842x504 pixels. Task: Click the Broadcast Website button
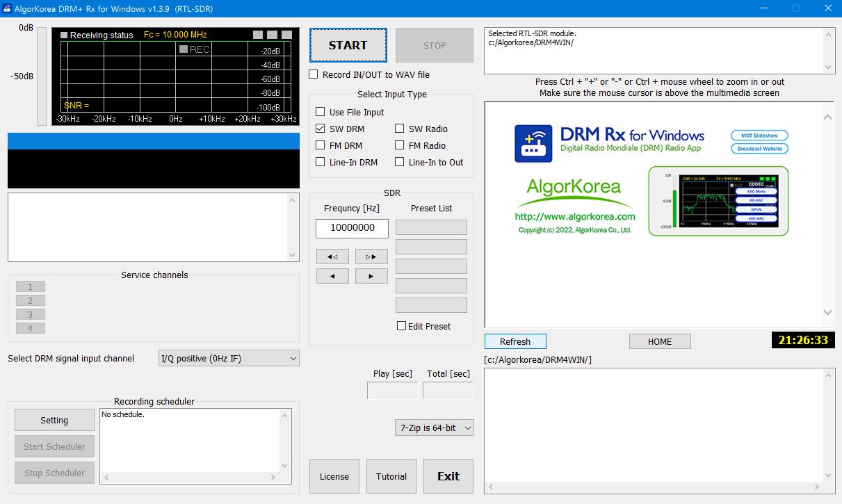[x=759, y=149]
